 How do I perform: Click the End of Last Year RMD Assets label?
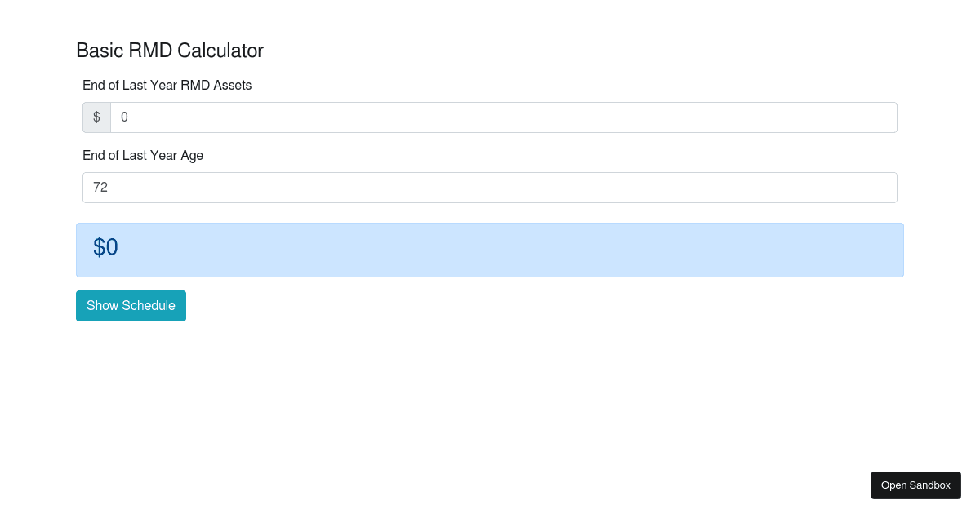point(167,85)
